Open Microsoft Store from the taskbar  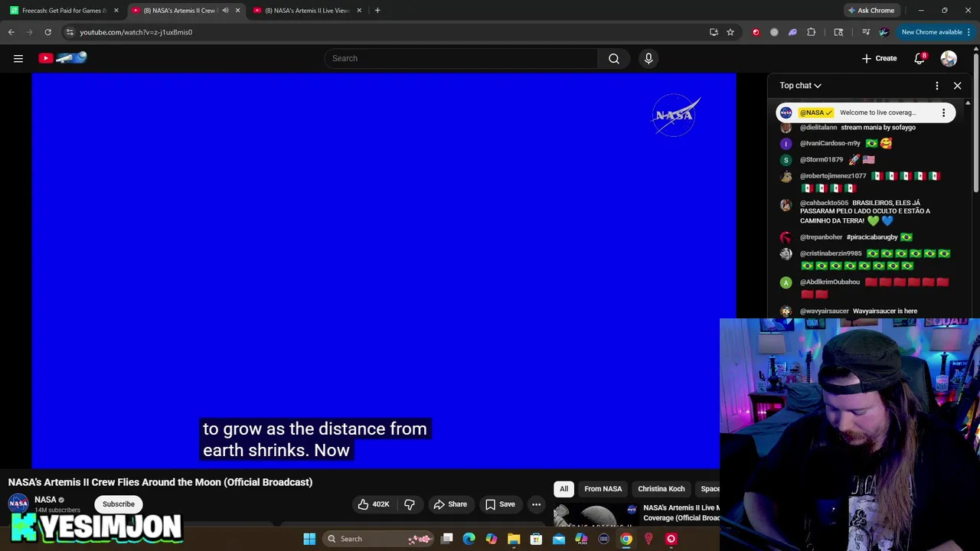click(536, 539)
